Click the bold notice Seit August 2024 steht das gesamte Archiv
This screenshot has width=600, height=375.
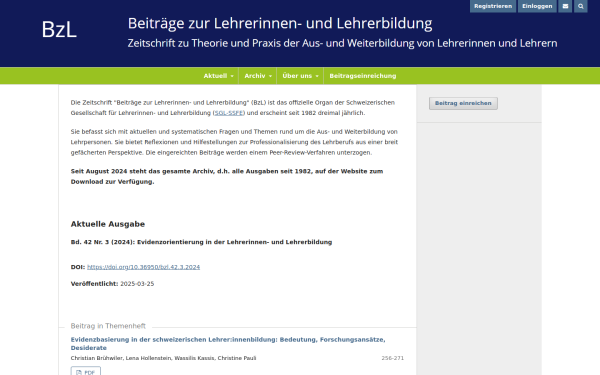point(227,176)
